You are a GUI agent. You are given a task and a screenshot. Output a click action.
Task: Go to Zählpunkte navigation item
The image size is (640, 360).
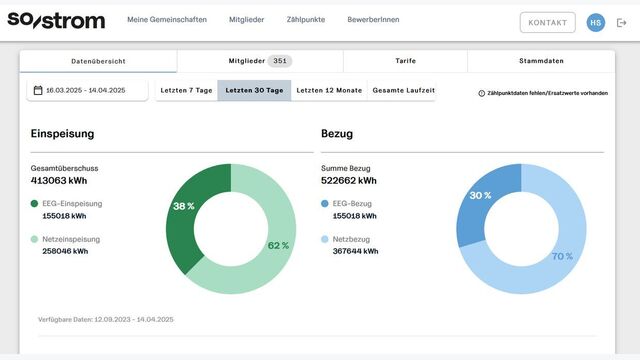(x=306, y=20)
